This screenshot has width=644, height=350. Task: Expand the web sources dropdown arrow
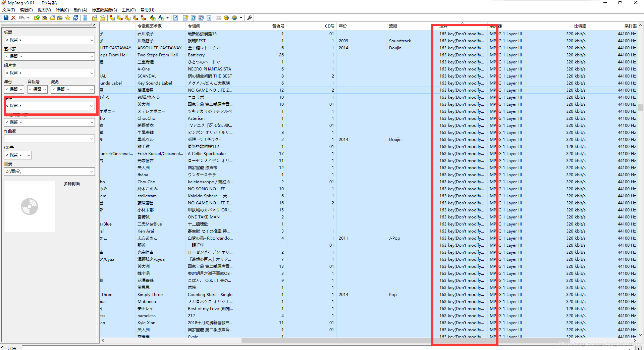241,18
